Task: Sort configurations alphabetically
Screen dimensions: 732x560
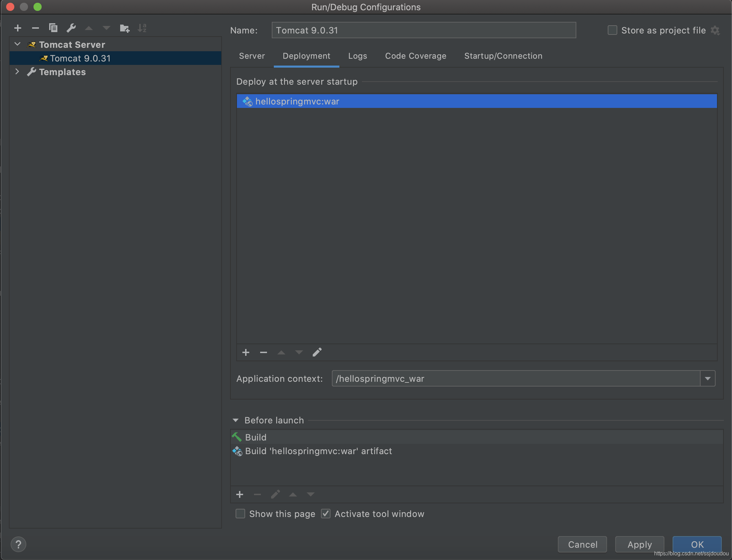Action: coord(142,28)
